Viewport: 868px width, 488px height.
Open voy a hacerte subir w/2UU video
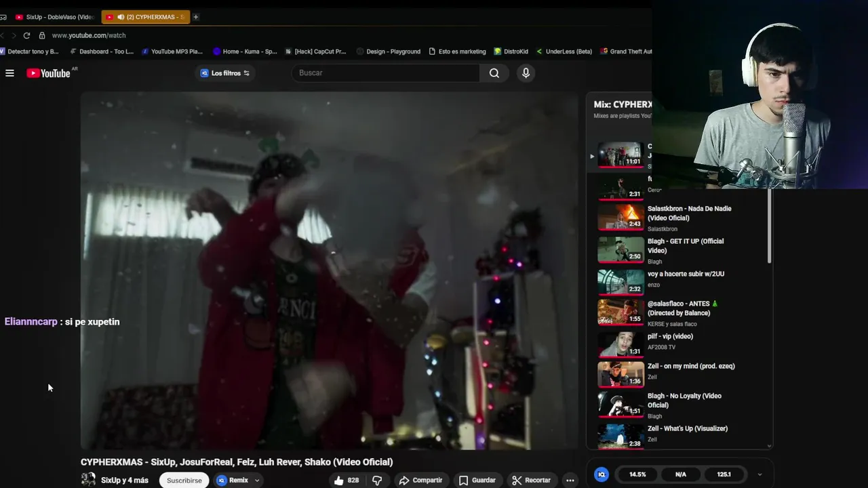686,274
